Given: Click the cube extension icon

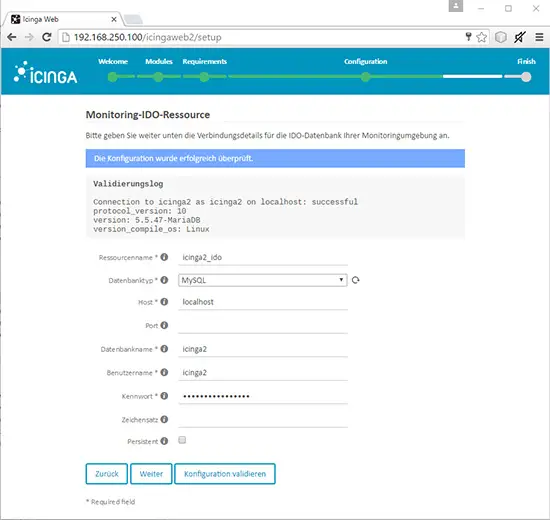Looking at the screenshot, I should [x=501, y=37].
